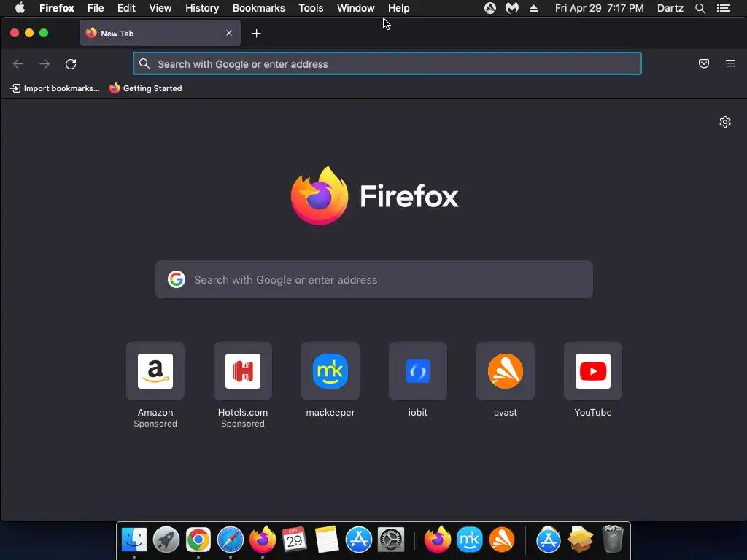This screenshot has height=560, width=747.
Task: Open Trash from the Dock
Action: click(x=613, y=539)
